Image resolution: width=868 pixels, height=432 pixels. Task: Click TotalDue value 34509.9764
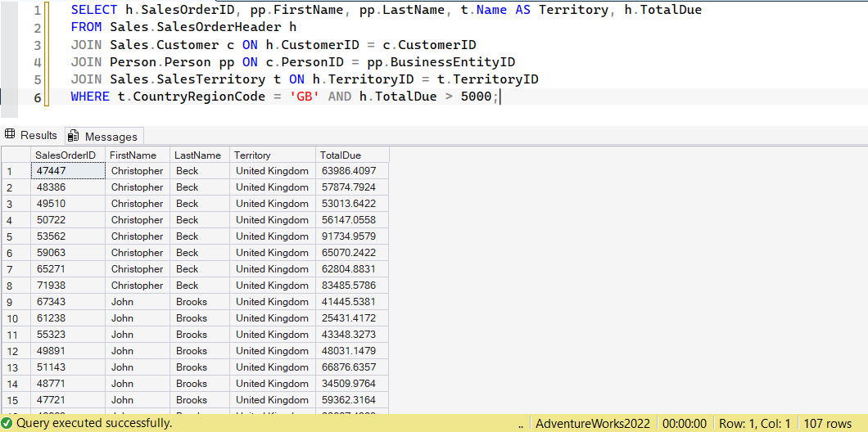point(352,384)
